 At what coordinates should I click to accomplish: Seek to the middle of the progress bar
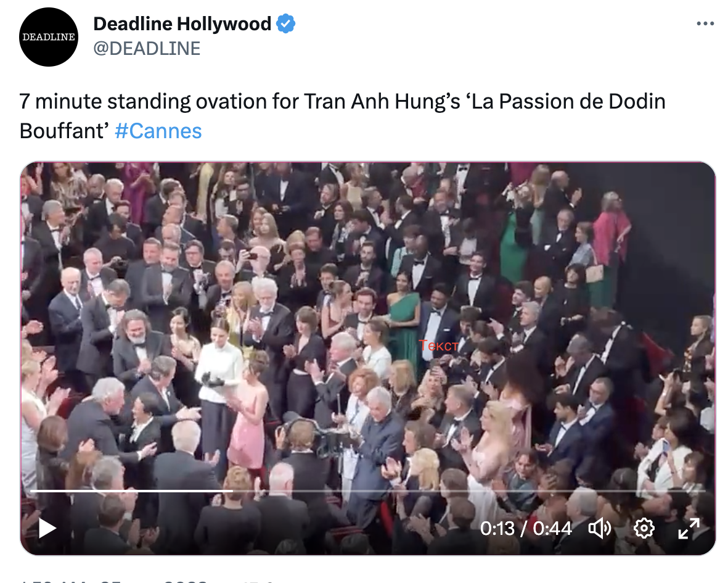pyautogui.click(x=368, y=490)
